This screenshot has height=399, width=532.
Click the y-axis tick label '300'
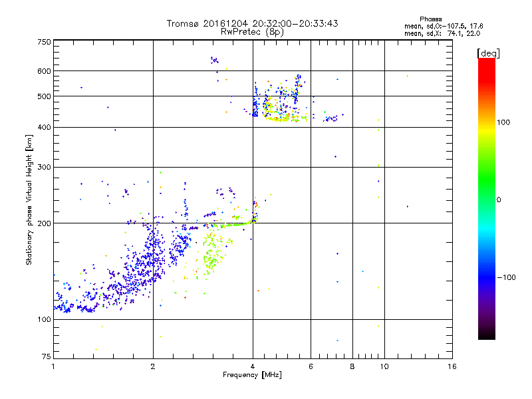point(45,167)
